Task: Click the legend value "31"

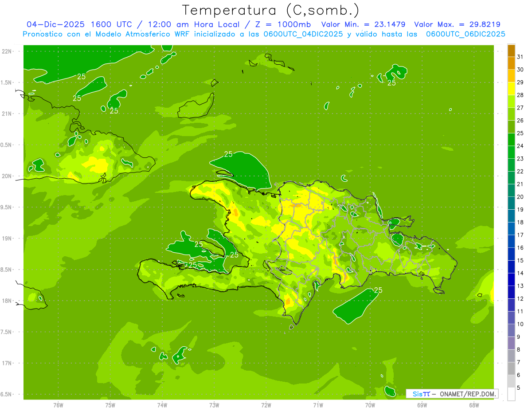Action: (520, 57)
